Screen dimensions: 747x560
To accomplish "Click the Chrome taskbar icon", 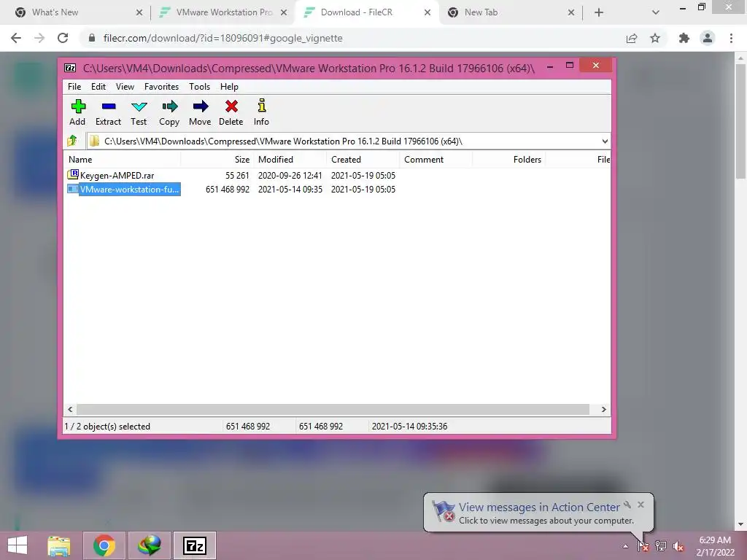I will 104,545.
